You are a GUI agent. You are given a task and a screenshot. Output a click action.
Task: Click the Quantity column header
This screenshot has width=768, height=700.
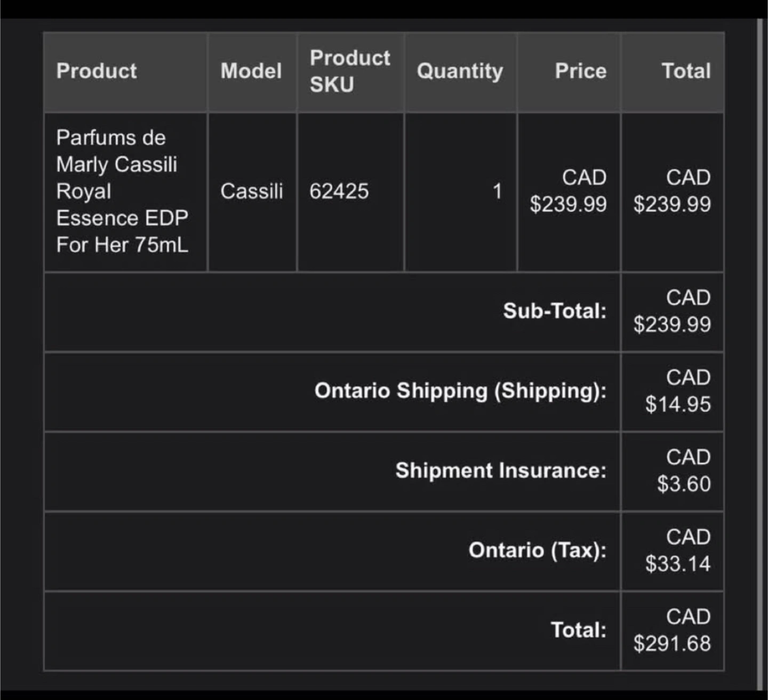460,71
